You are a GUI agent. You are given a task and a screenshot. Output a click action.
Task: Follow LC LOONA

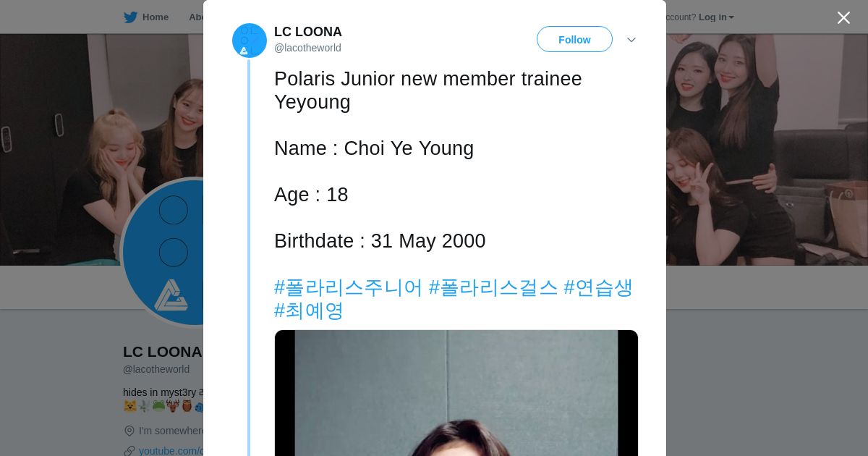[574, 40]
